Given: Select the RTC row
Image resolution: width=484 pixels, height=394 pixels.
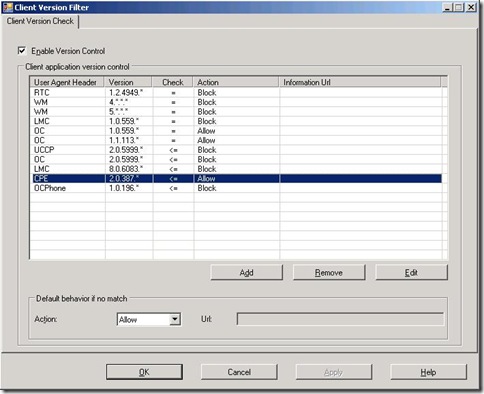Looking at the screenshot, I should 236,93.
